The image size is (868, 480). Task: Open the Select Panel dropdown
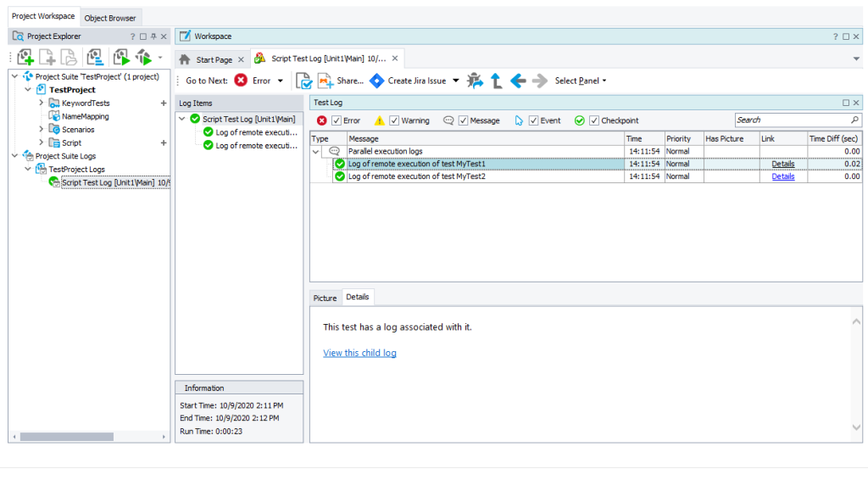coord(580,81)
